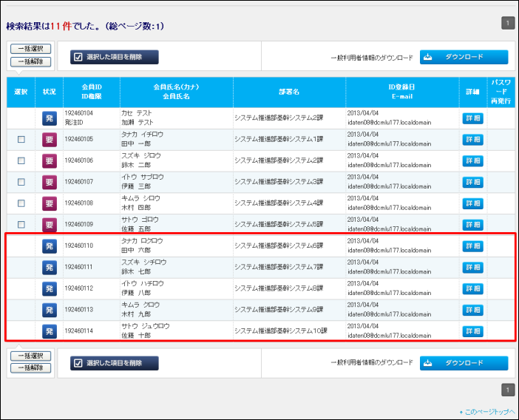Check the selection box for 鈴木 二郎
The image size is (519, 420).
coord(21,160)
